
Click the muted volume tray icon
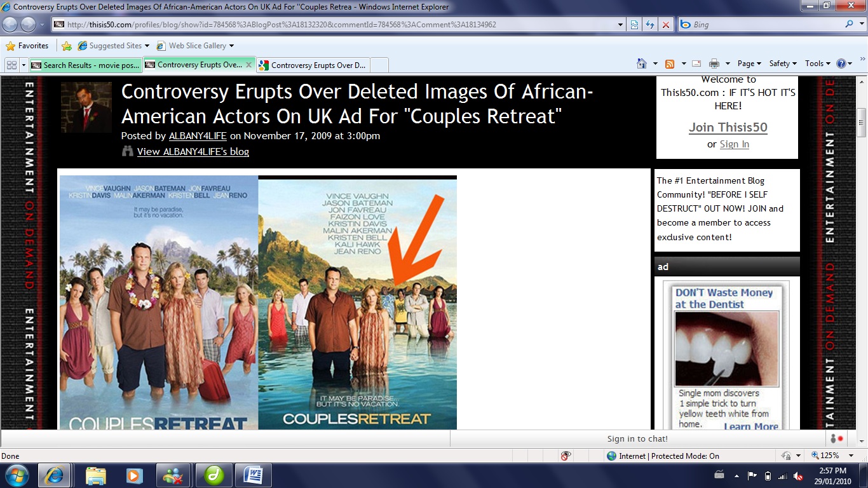coord(798,476)
